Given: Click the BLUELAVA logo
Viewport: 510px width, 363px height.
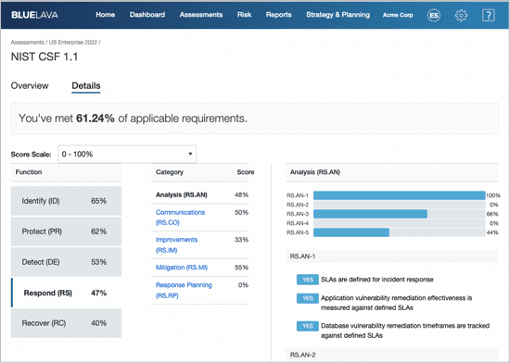Looking at the screenshot, I should (x=35, y=15).
